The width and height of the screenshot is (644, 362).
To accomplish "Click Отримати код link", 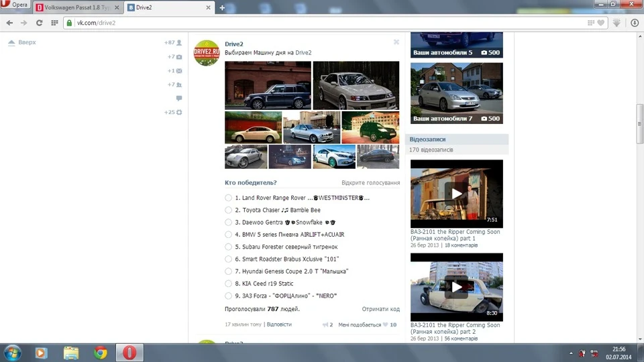I will [381, 309].
